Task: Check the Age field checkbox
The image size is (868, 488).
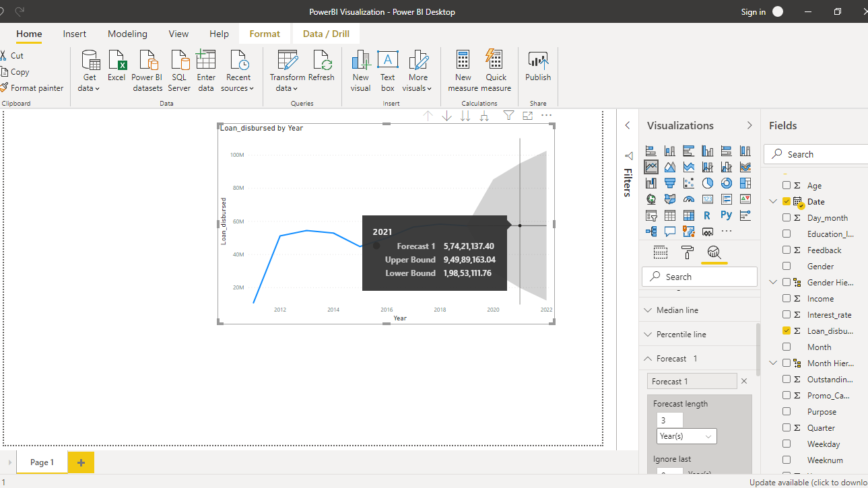Action: click(x=787, y=186)
